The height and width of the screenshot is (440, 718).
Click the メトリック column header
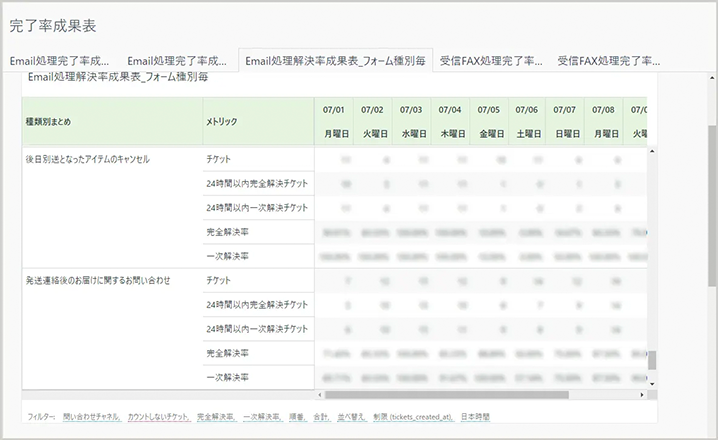pos(223,122)
